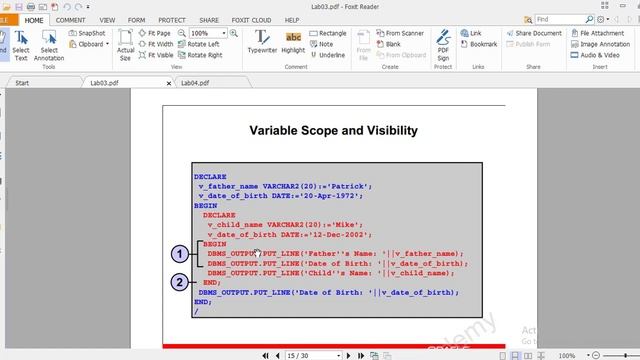Click the zoom in magnifier icon
This screenshot has width=640, height=360.
pyautogui.click(x=233, y=33)
